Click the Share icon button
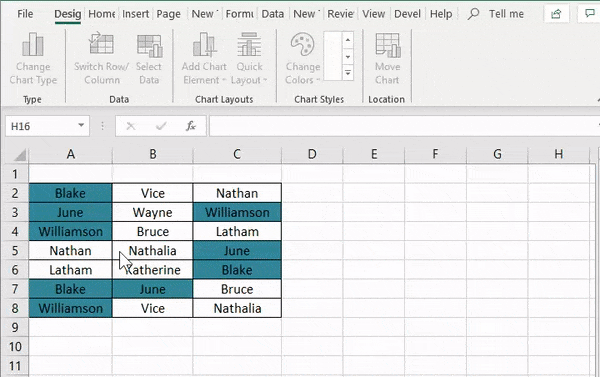600x377 pixels. click(x=556, y=14)
